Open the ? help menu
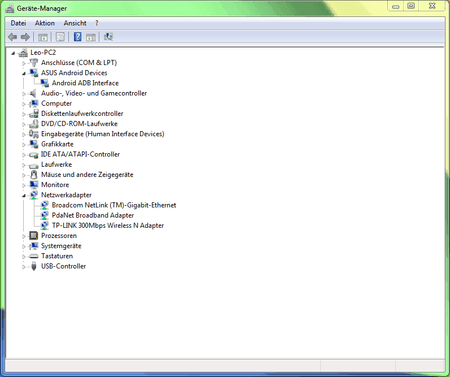Viewport: 450px width, 377px height. (97, 23)
